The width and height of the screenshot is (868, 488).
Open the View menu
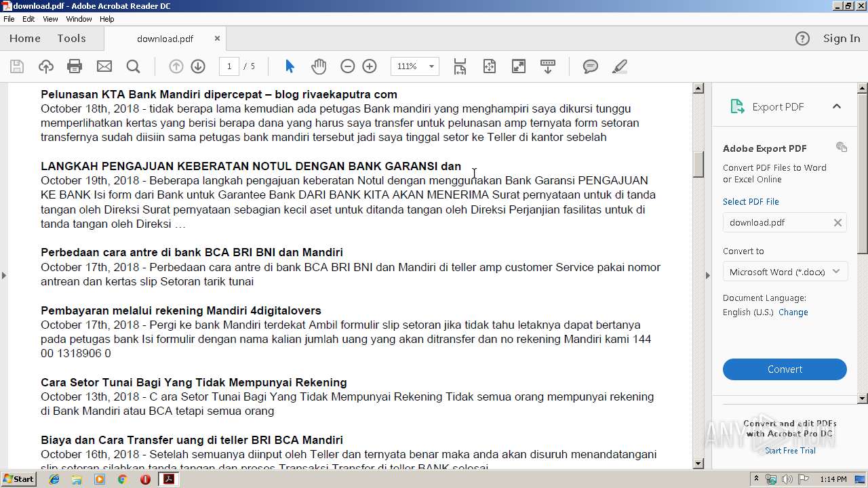50,19
